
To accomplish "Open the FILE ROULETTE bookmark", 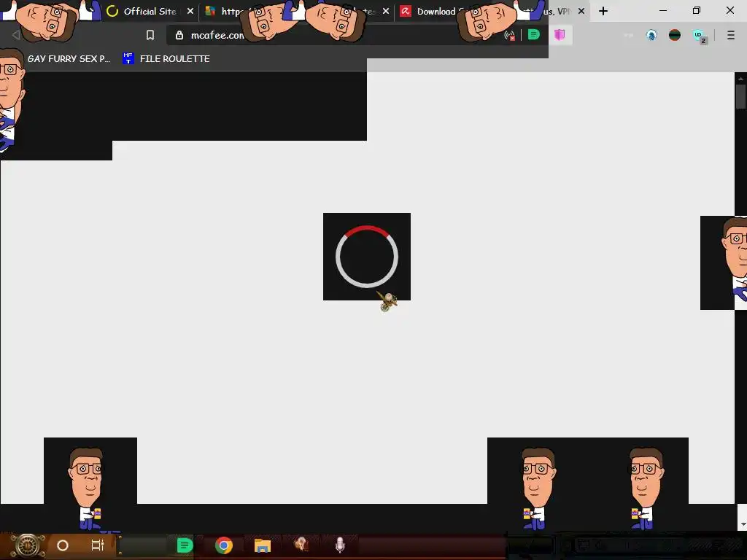I will click(166, 58).
